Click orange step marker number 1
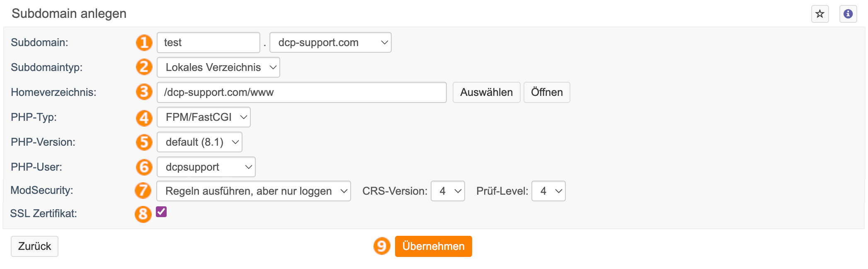 [144, 42]
